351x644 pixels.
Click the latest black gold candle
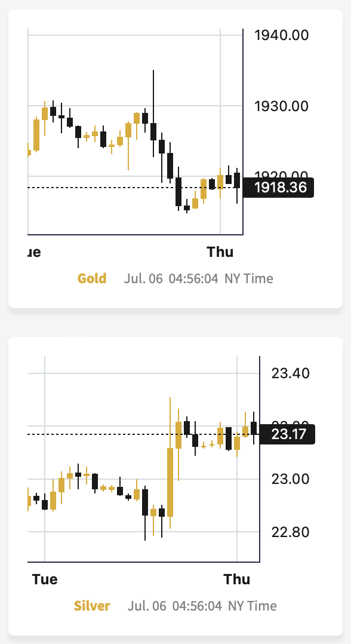point(237,180)
